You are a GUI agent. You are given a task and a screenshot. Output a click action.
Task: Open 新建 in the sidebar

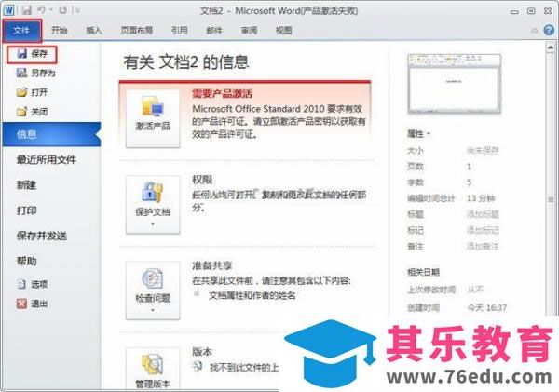(x=26, y=185)
